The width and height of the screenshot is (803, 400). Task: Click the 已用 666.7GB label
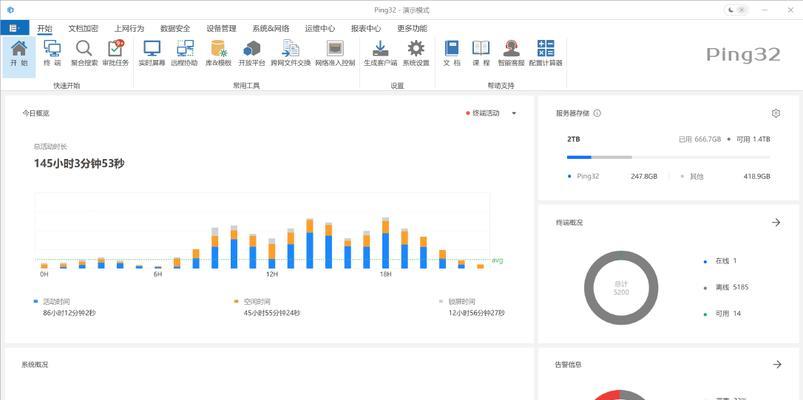(x=700, y=139)
